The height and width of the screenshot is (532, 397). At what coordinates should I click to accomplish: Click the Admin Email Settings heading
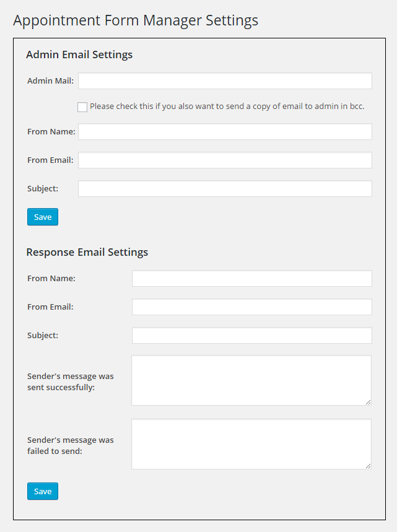(79, 55)
